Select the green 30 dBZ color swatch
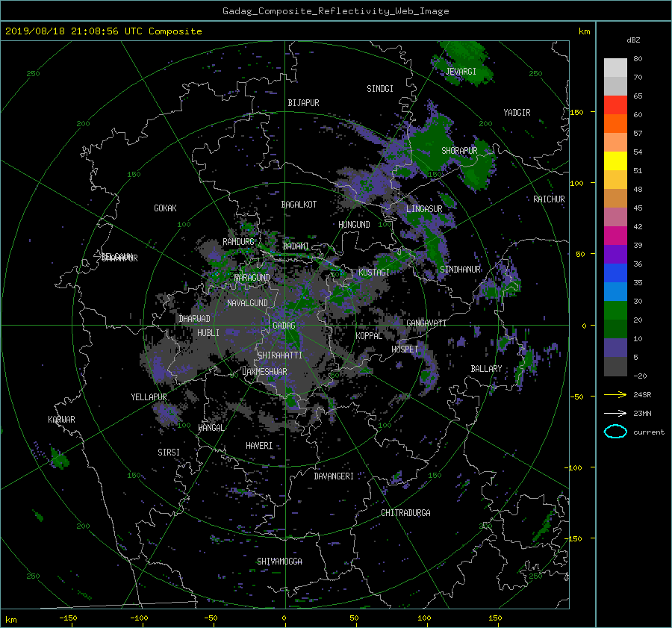The height and width of the screenshot is (628, 672). pos(615,310)
